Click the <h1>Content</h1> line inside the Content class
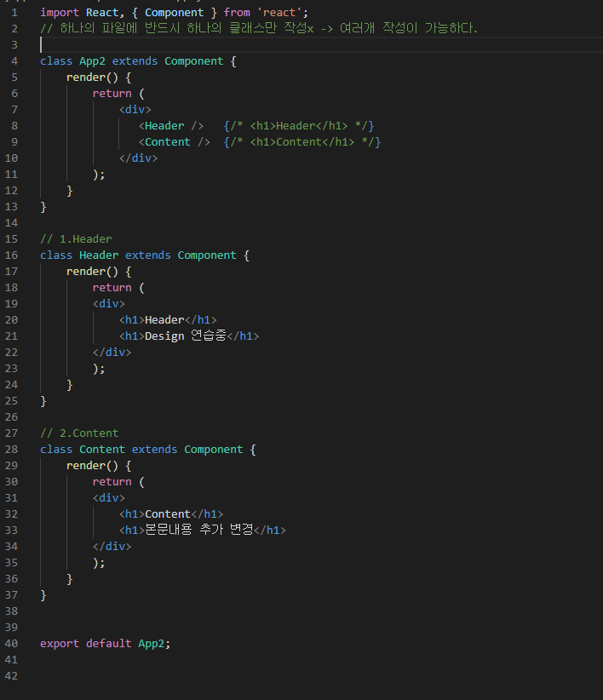 (x=171, y=514)
